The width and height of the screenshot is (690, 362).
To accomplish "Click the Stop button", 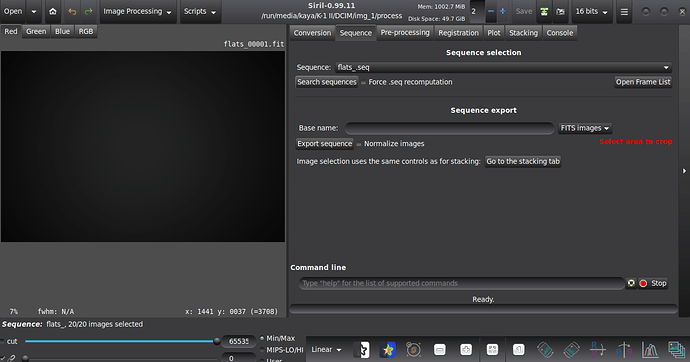I will coord(653,283).
